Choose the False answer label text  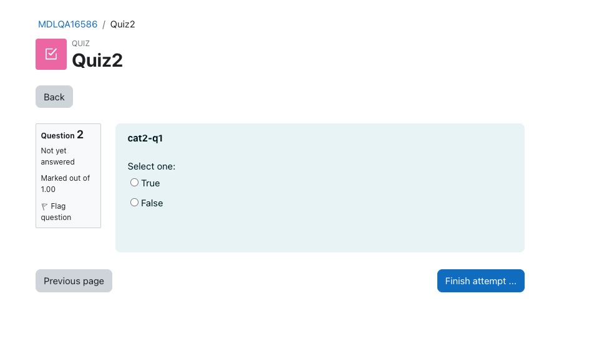152,203
